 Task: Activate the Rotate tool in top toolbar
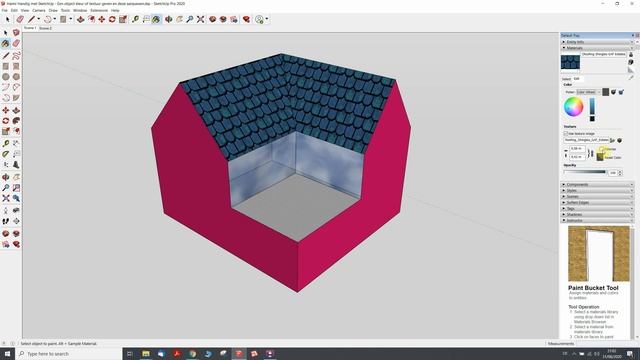pos(112,19)
